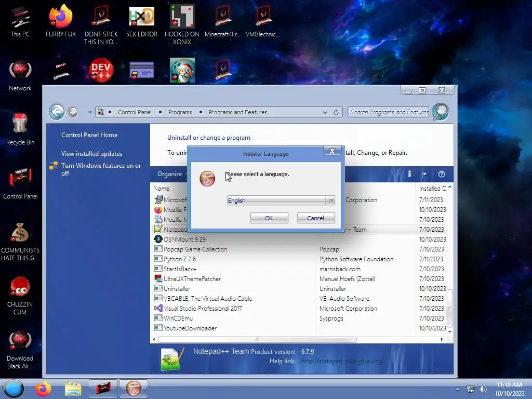This screenshot has height=399, width=532.
Task: Open the Control Panel desktop shortcut
Action: (20, 183)
